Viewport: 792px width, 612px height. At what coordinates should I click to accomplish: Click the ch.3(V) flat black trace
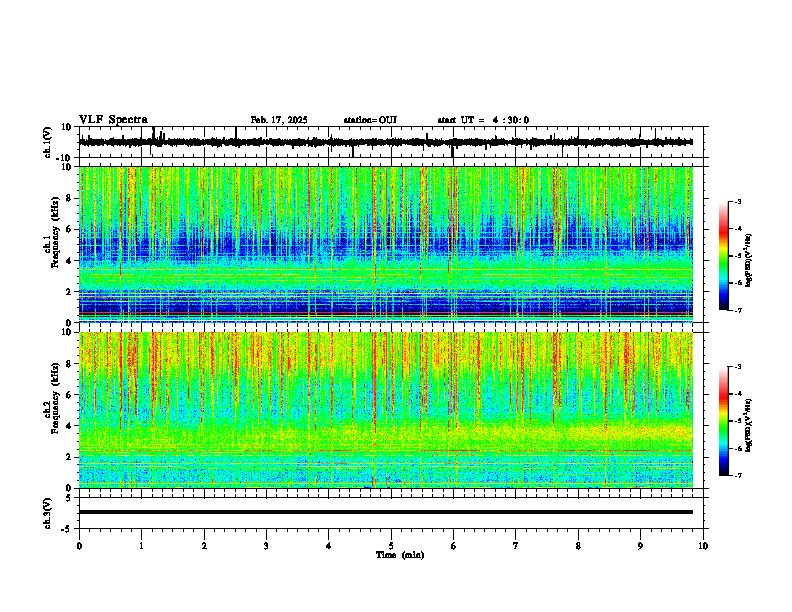pyautogui.click(x=386, y=512)
